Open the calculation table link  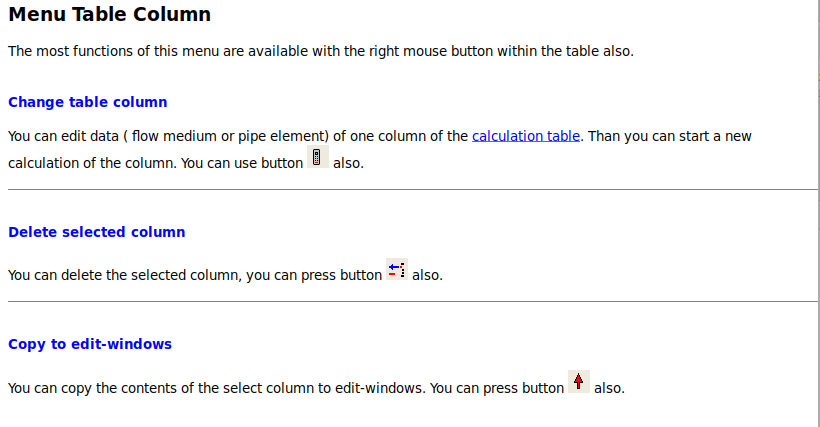click(x=526, y=136)
